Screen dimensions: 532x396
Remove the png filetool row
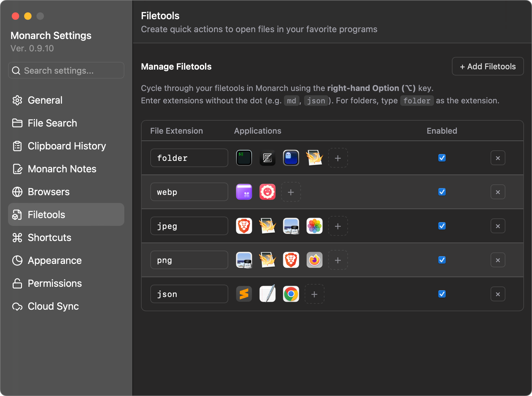click(498, 260)
